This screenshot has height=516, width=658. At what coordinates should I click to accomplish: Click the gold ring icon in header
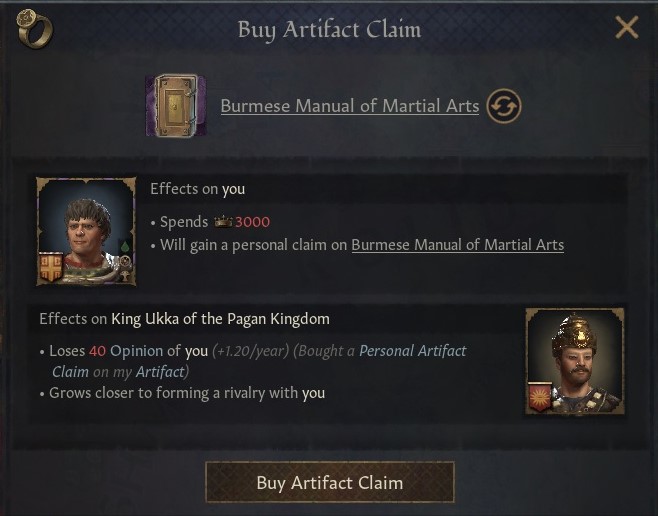coord(34,29)
